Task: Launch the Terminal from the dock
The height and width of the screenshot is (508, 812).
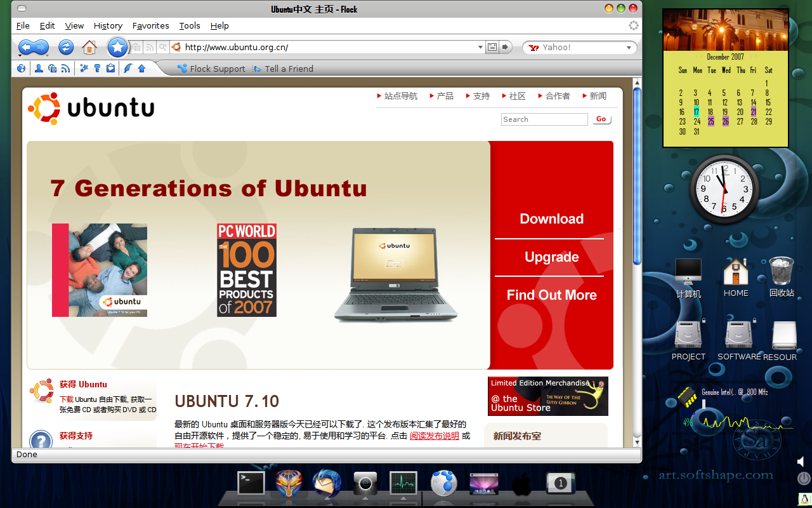Action: 251,483
